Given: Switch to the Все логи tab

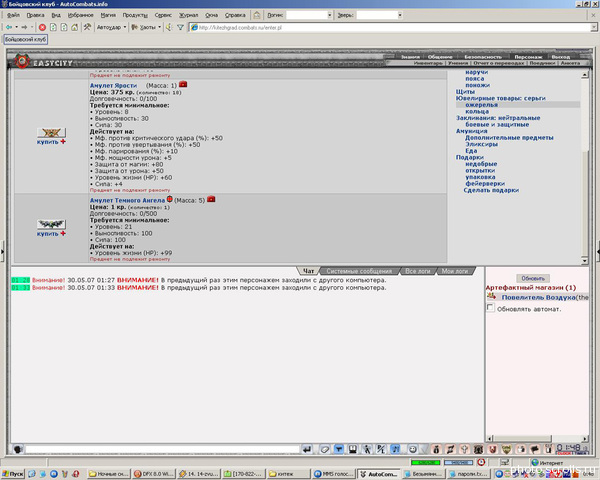Looking at the screenshot, I should coord(418,271).
